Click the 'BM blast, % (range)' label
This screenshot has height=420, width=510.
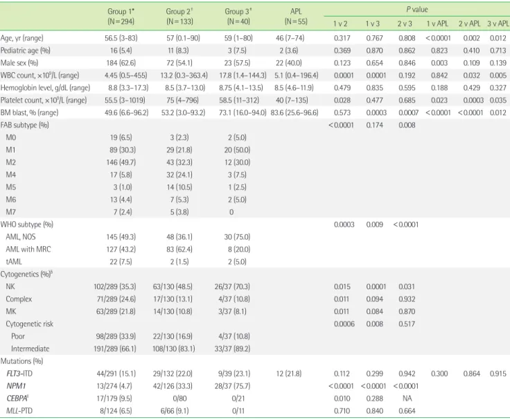coord(29,112)
